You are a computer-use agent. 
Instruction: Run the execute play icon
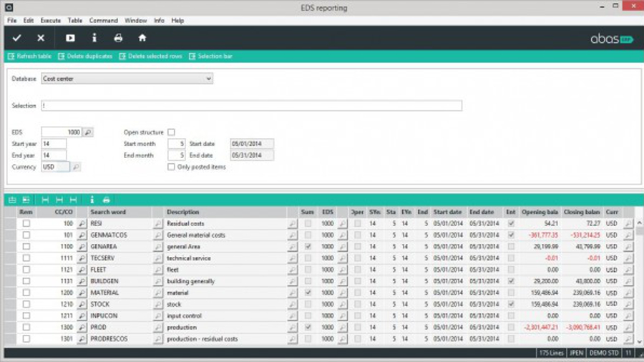70,38
